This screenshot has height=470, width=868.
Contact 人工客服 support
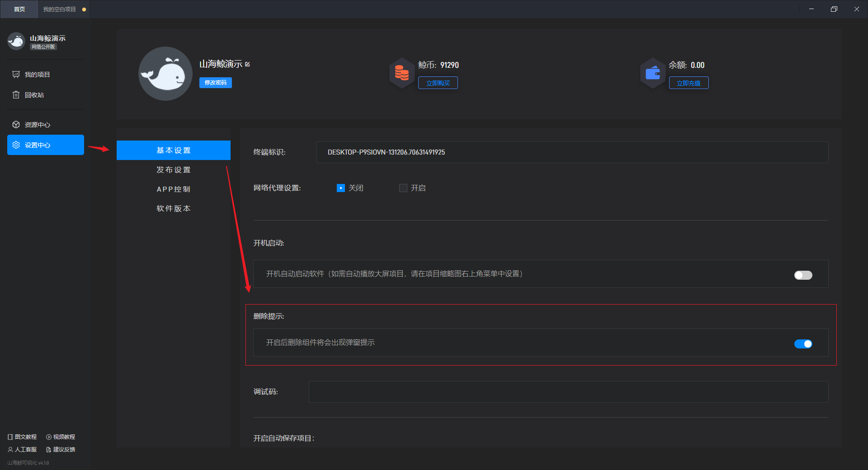point(22,450)
